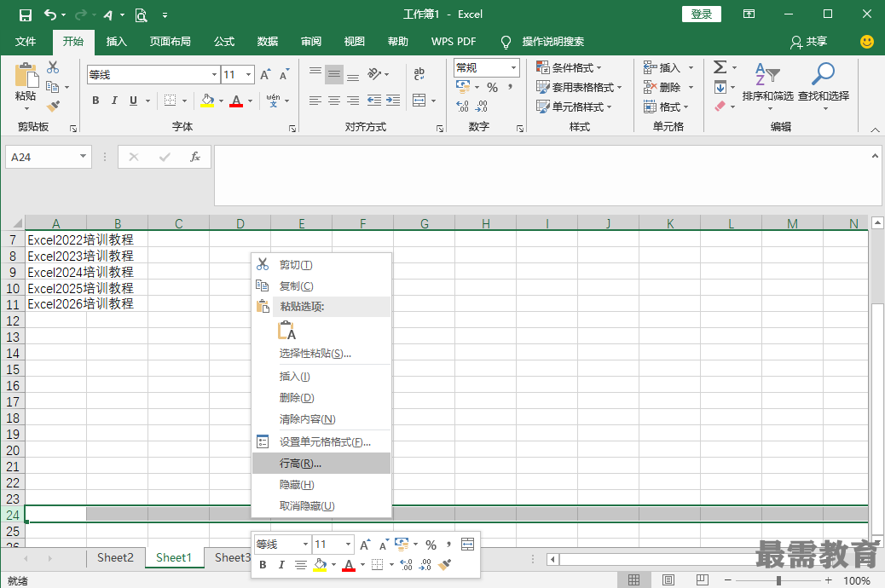This screenshot has height=588, width=885.
Task: Click AutoSum sigma icon
Action: [x=720, y=67]
